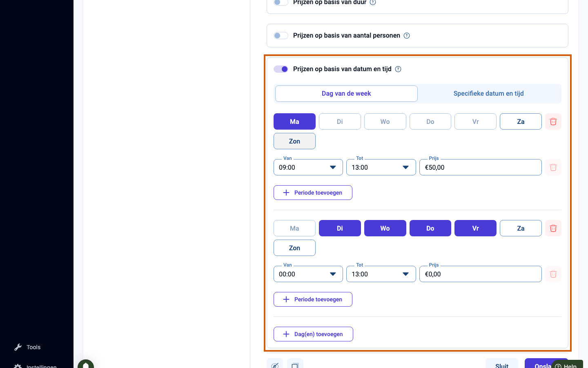The width and height of the screenshot is (588, 368).
Task: Toggle Prijzen op basis van aantal personen switch
Action: tap(281, 36)
